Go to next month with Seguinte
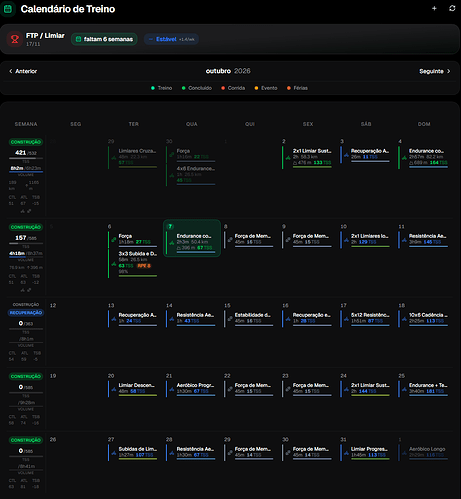The image size is (461, 499). click(435, 71)
